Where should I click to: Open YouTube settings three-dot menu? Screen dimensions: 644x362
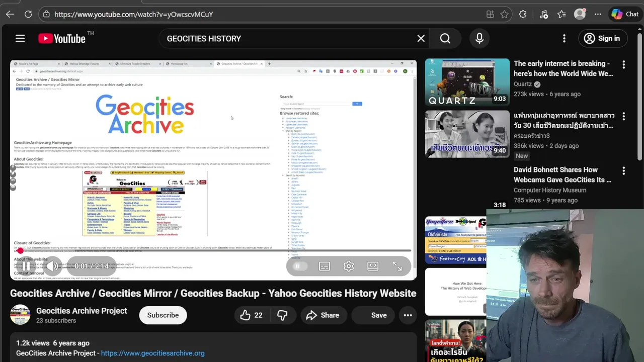(x=564, y=38)
